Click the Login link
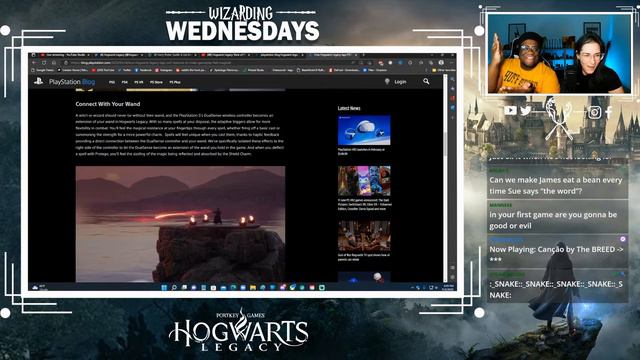This screenshot has height=360, width=640. point(400,82)
